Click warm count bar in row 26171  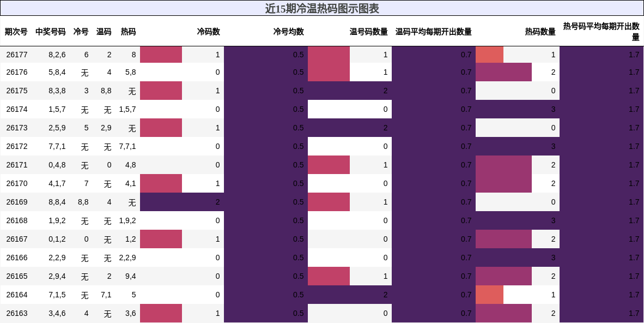(x=329, y=165)
